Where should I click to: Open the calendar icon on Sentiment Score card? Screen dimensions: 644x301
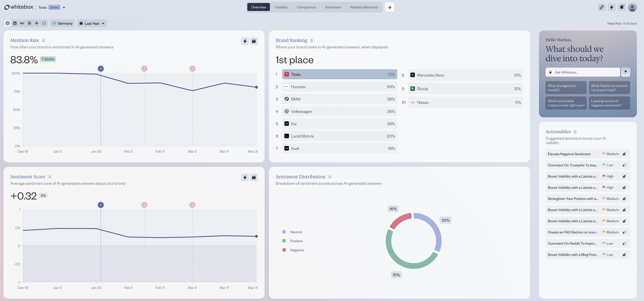(254, 177)
